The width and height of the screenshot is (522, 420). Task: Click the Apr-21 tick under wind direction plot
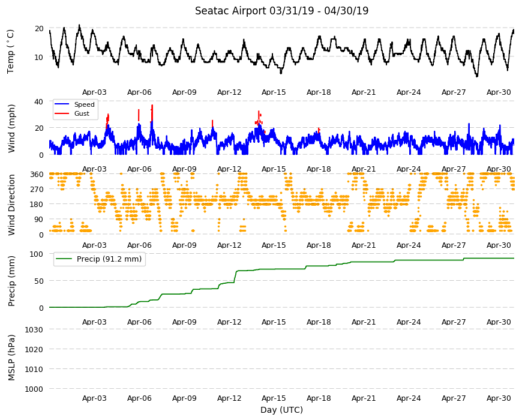pyautogui.click(x=364, y=245)
